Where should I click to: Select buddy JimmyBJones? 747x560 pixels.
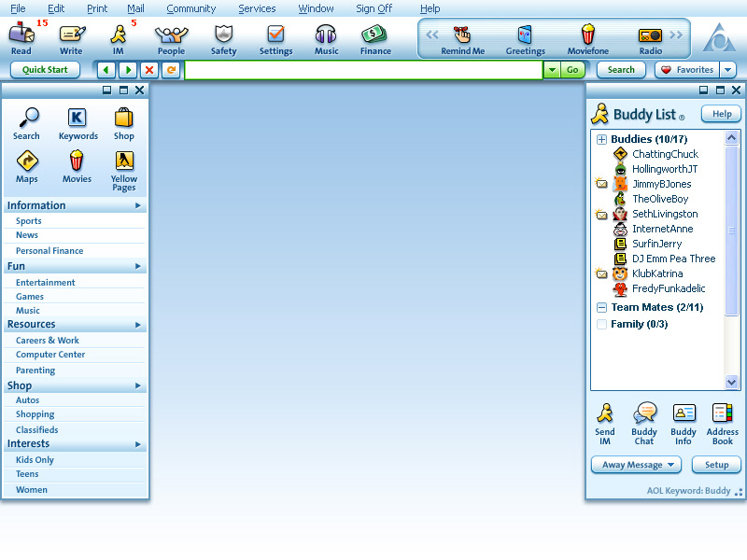pos(661,184)
